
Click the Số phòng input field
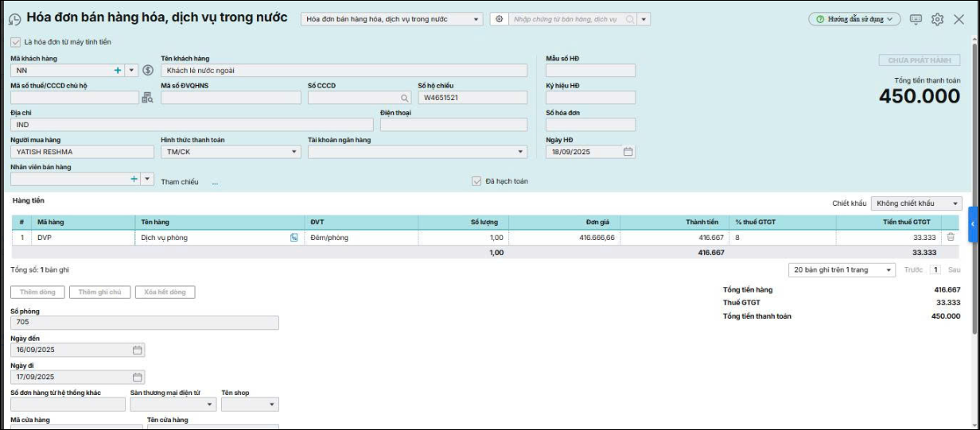(x=144, y=323)
